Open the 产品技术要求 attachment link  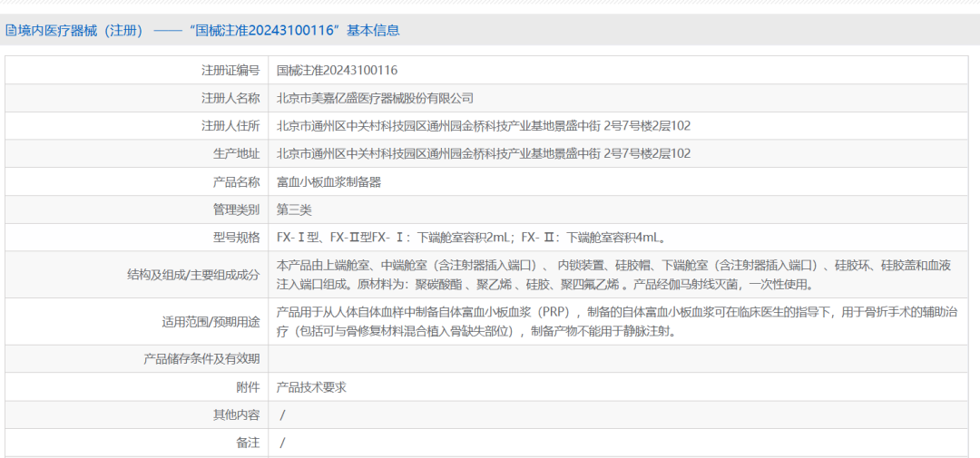pyautogui.click(x=311, y=387)
